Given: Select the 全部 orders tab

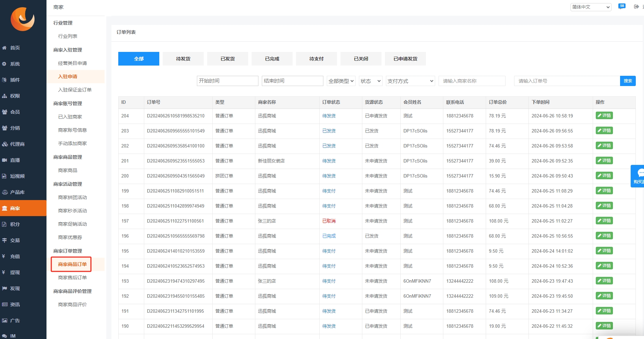Looking at the screenshot, I should coord(139,59).
